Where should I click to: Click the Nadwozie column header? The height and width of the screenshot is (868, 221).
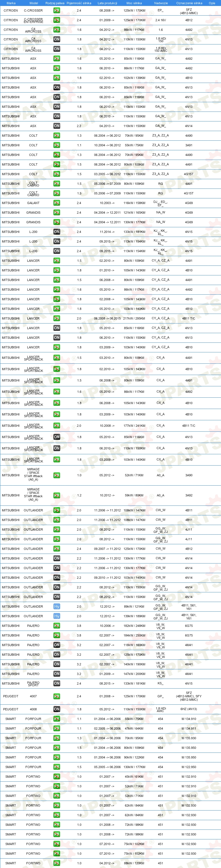pos(161,3)
